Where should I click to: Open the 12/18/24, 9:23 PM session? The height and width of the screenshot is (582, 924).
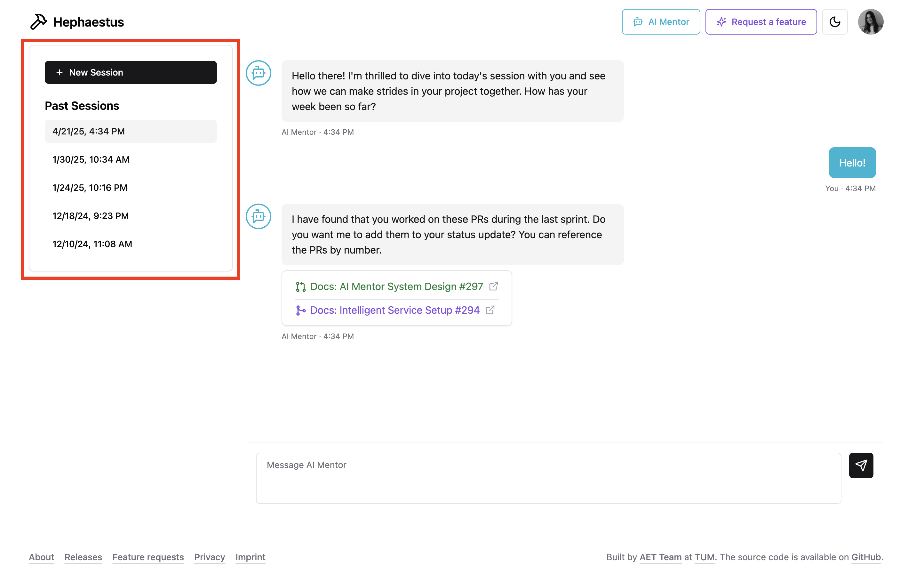91,216
